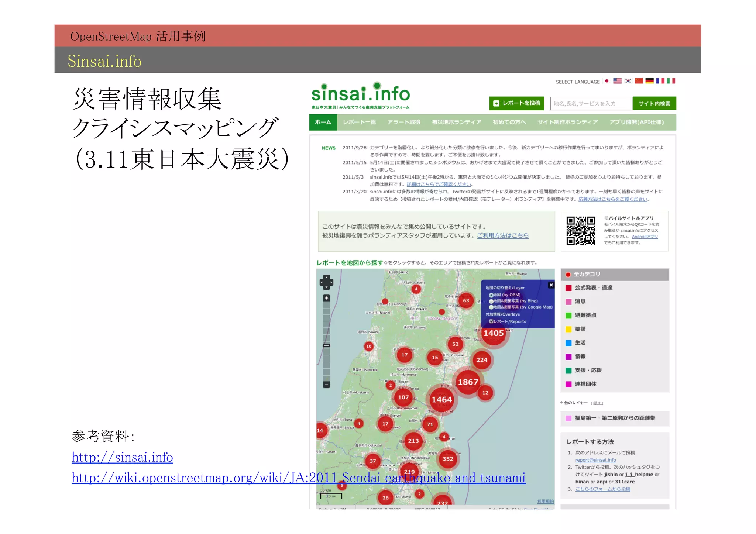Zoom in with the map plus button

coord(326,298)
